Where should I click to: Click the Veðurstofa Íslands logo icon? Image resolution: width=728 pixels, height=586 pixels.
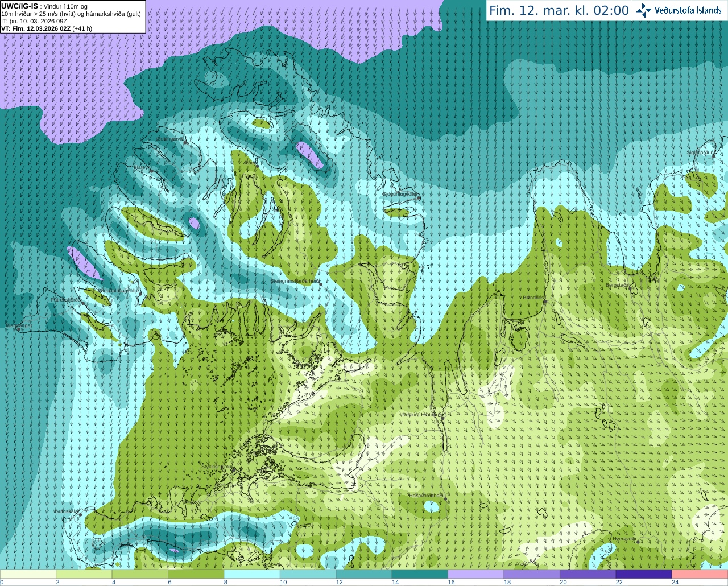(x=644, y=10)
